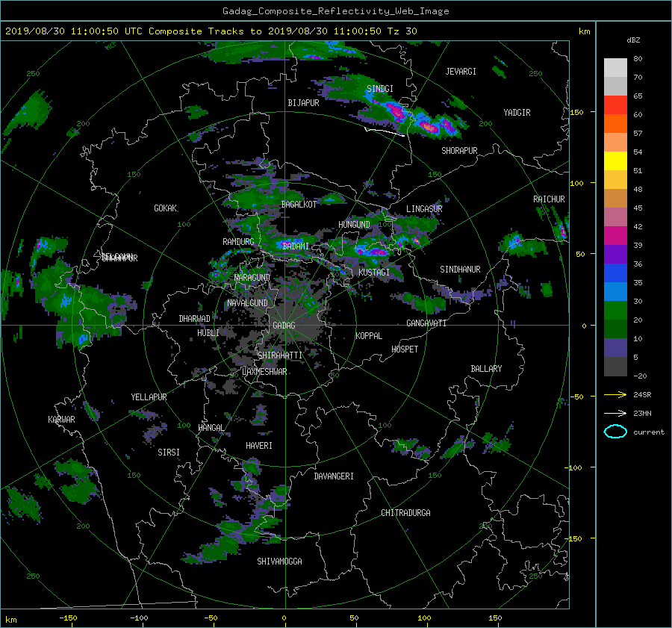The width and height of the screenshot is (672, 628).
Task: Click the GOKAK label
Action: (x=166, y=208)
